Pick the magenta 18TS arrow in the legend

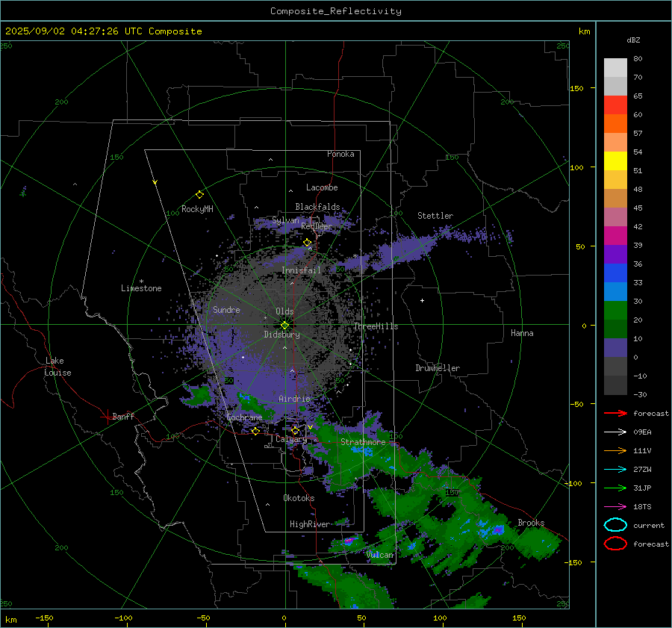615,507
